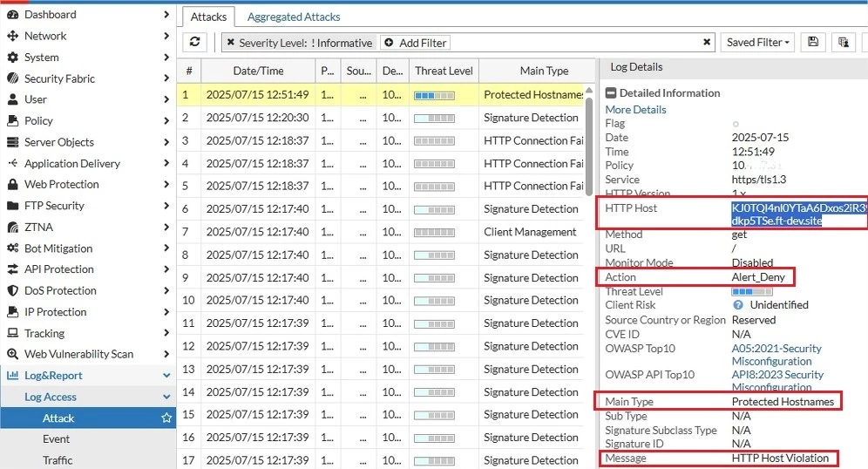868x469 pixels.
Task: Expand the Network menu chevron
Action: 166,36
